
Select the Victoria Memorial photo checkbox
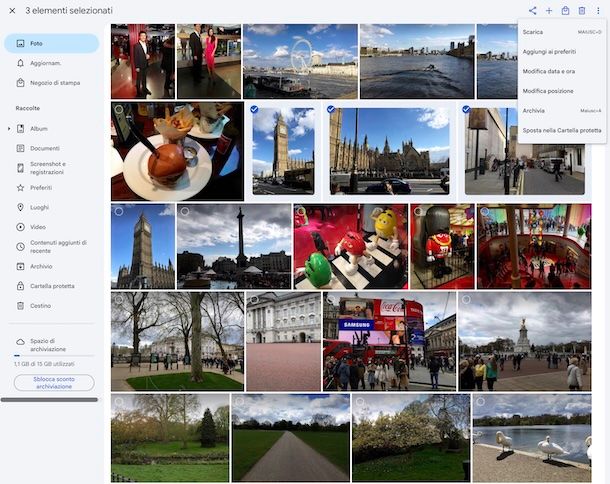coord(466,300)
